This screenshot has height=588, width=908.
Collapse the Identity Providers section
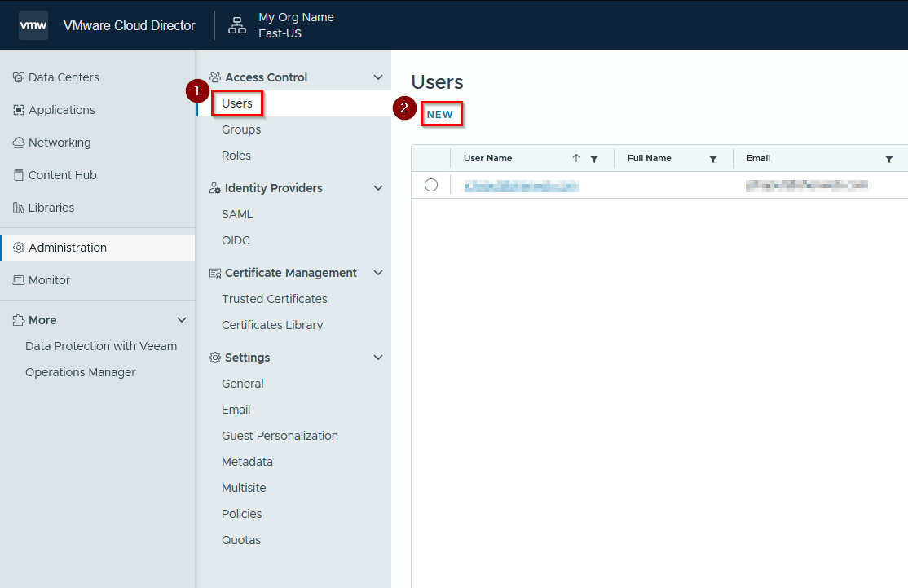click(x=378, y=188)
